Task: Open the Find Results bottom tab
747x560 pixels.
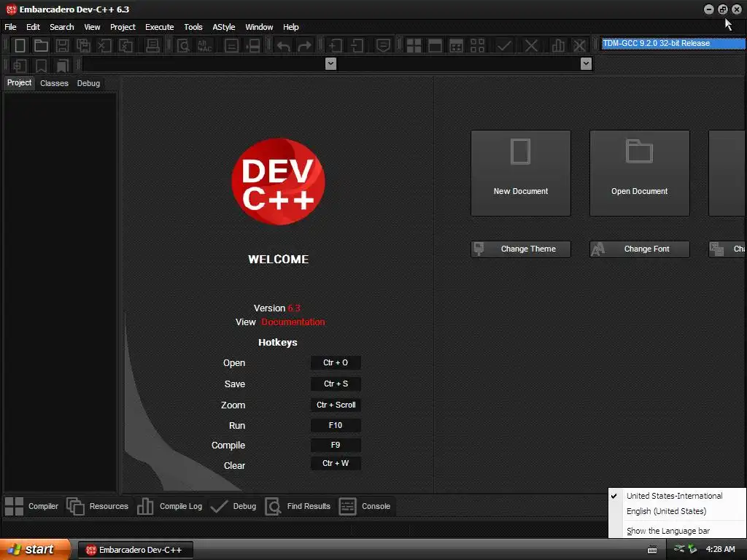Action: click(x=298, y=506)
